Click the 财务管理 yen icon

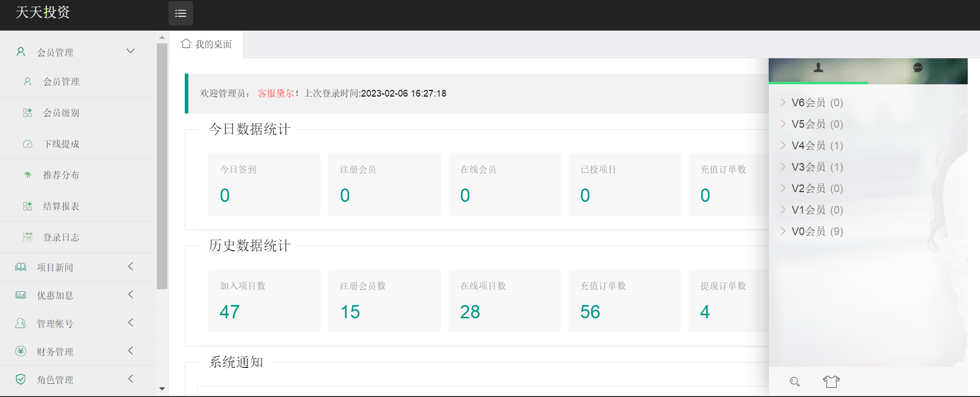tap(21, 352)
